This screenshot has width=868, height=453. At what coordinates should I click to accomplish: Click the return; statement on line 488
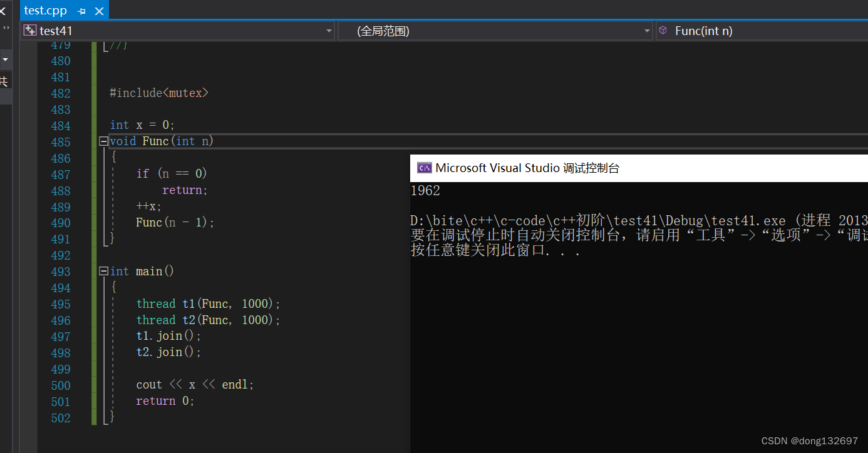(x=185, y=190)
